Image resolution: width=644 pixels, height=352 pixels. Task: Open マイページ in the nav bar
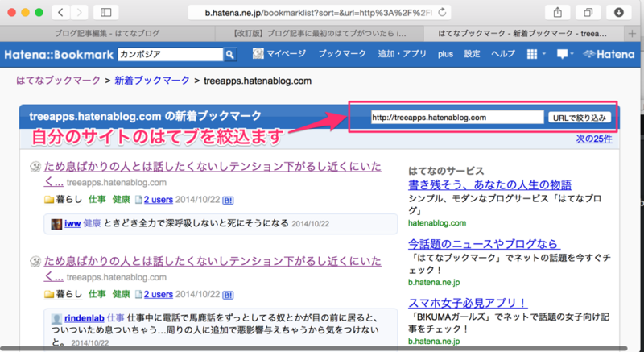point(287,54)
